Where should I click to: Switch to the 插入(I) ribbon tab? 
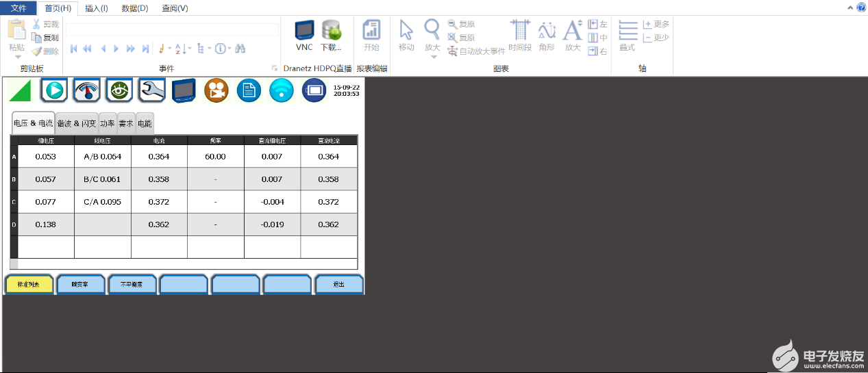tap(97, 8)
